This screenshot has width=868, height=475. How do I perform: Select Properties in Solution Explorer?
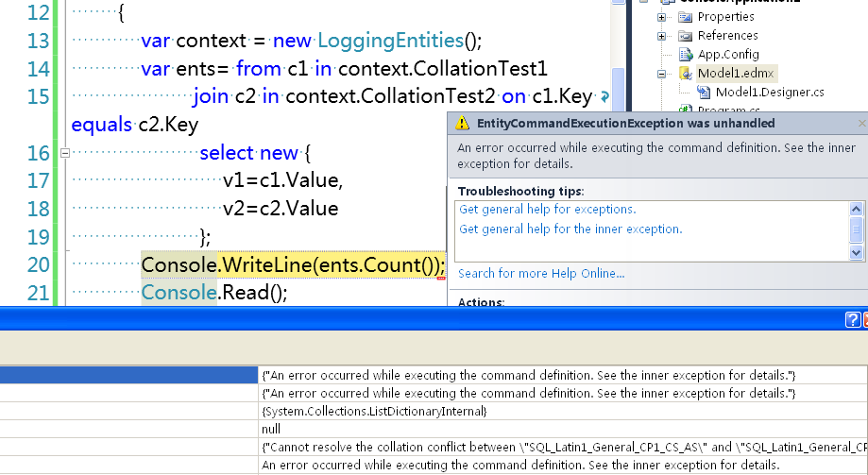tap(725, 17)
